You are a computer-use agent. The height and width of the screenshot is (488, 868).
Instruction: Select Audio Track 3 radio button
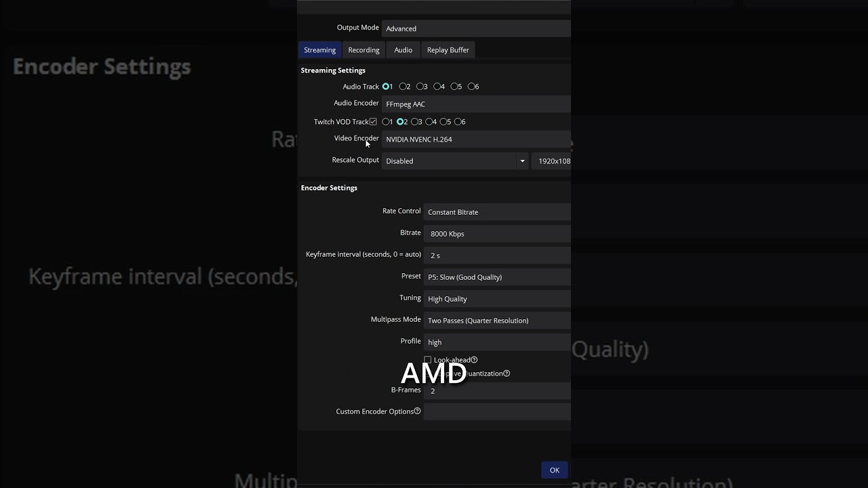click(x=420, y=87)
